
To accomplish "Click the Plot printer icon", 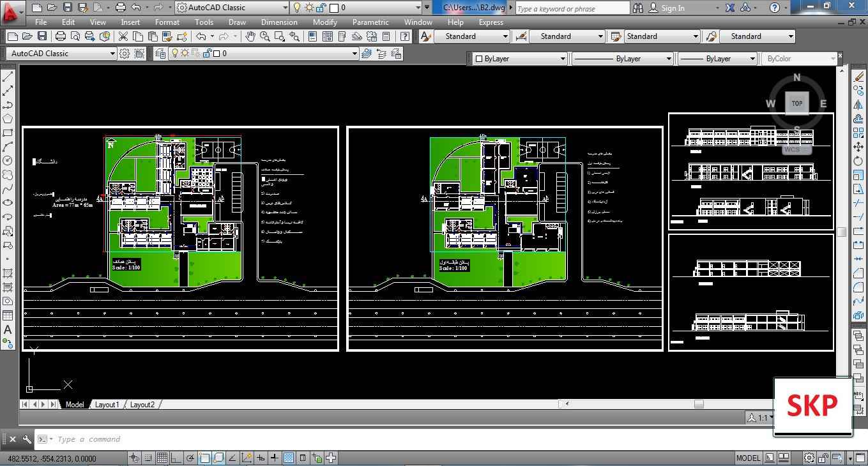I will tap(61, 36).
